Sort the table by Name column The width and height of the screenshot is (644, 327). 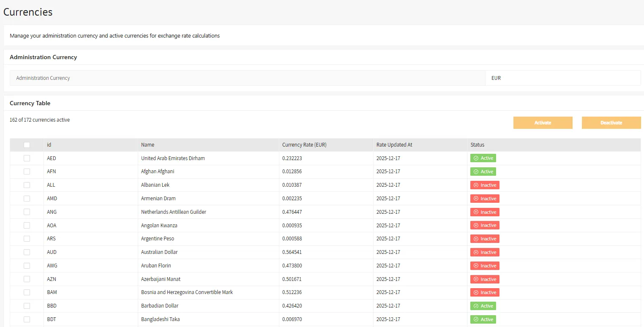pos(147,144)
